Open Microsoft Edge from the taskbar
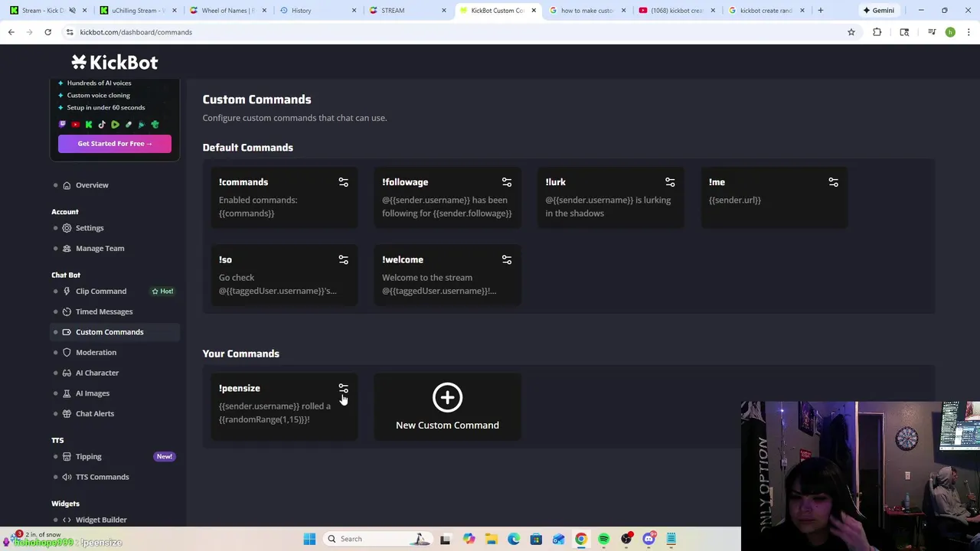 [514, 539]
